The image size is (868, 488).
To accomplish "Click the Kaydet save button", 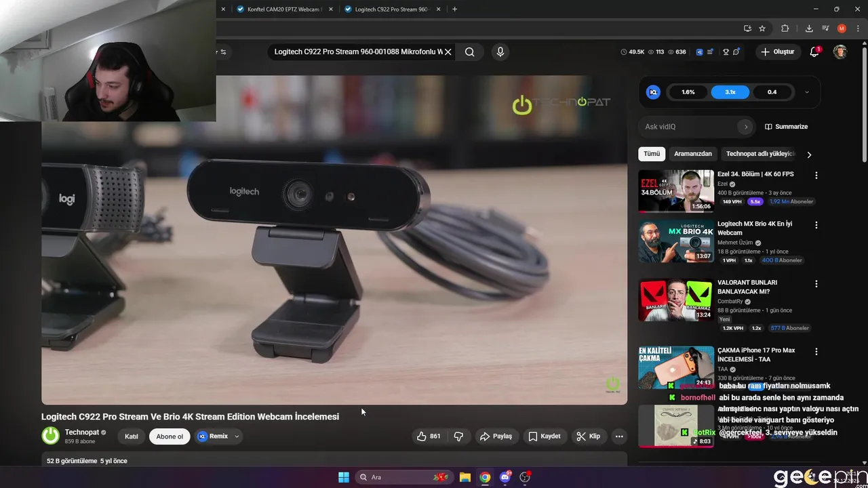I will point(545,436).
